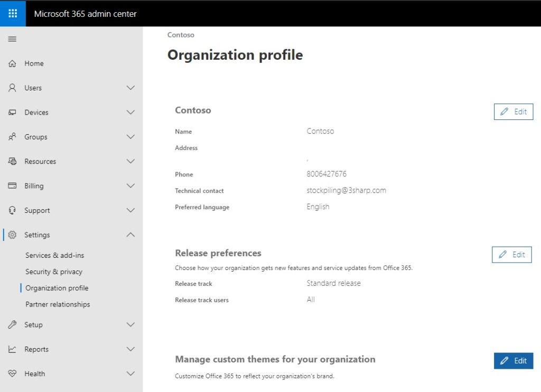Screen dimensions: 541x392
Task: Click the Release track users All value
Action: pyautogui.click(x=311, y=300)
